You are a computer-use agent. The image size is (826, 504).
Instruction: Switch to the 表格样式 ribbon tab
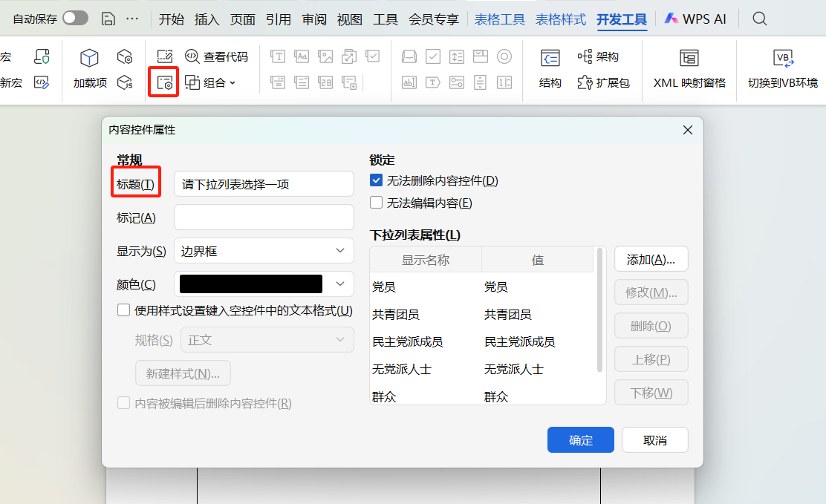pyautogui.click(x=560, y=20)
